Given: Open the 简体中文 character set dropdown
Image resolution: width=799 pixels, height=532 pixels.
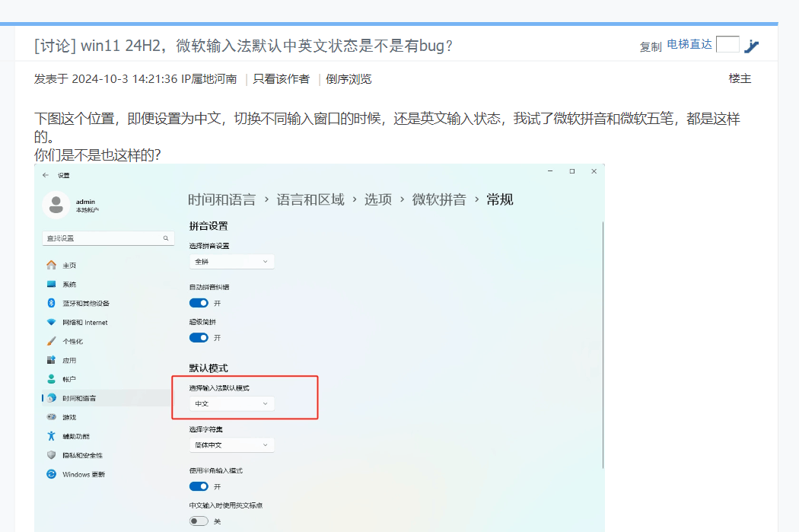Looking at the screenshot, I should (x=231, y=445).
